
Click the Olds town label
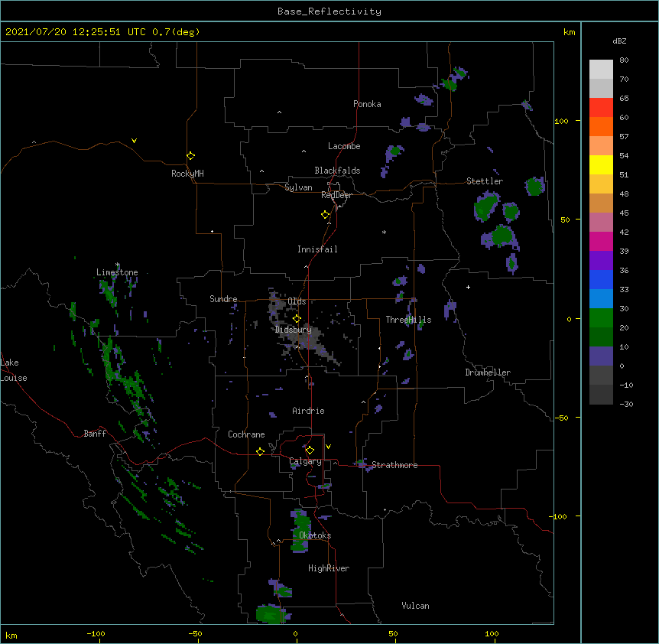[297, 301]
